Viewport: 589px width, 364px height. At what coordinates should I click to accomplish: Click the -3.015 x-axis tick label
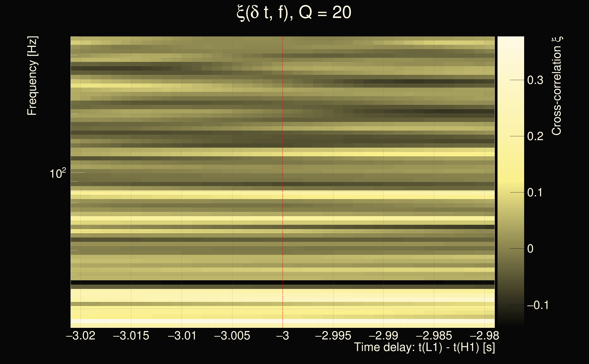(x=131, y=336)
